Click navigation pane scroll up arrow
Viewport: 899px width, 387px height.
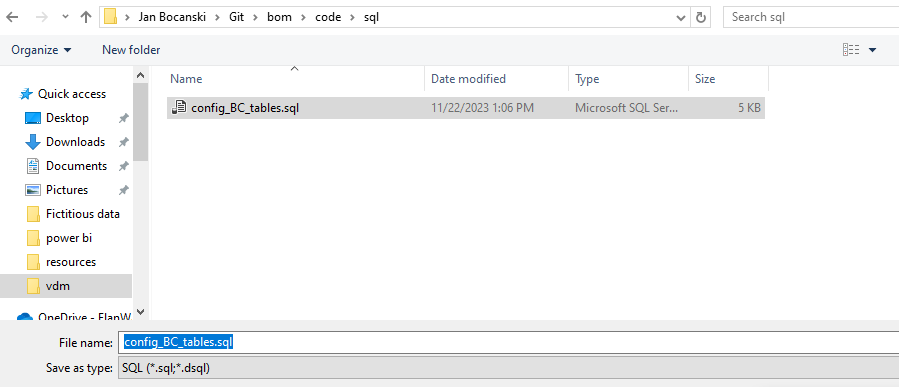[x=140, y=75]
